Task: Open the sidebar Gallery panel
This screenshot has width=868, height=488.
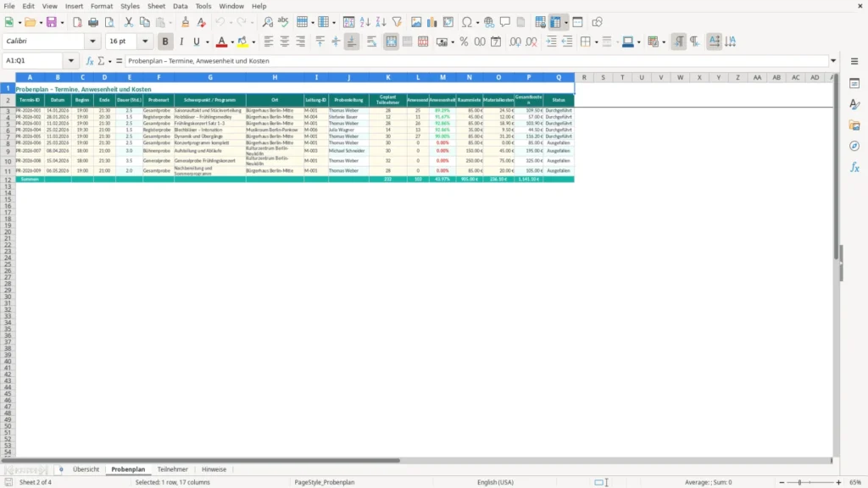Action: click(x=854, y=125)
